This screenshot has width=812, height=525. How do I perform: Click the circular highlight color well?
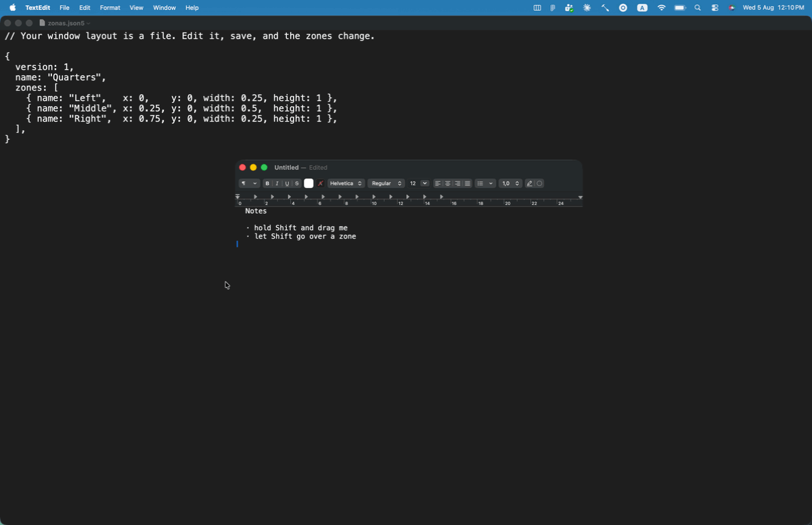tap(539, 183)
